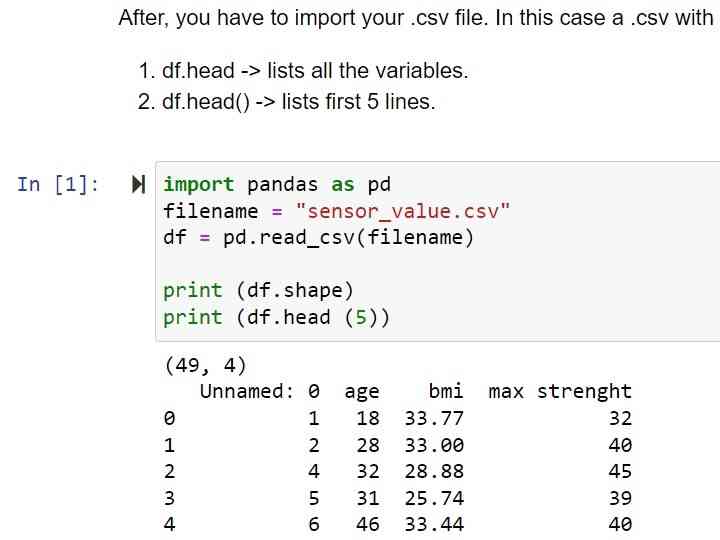Click the green number 5 in df.head

coord(361,317)
